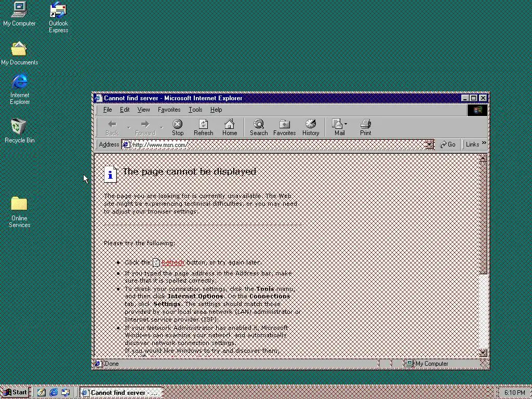
Task: Click the page scrollbar up arrow
Action: (483, 159)
